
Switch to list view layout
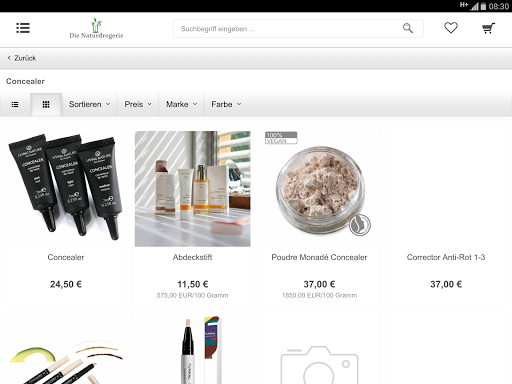pos(15,105)
